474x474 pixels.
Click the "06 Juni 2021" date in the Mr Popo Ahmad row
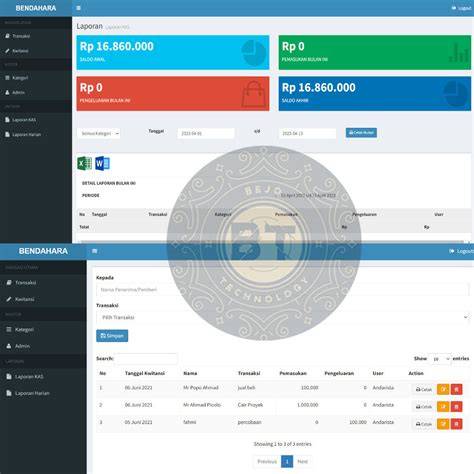coord(138,388)
